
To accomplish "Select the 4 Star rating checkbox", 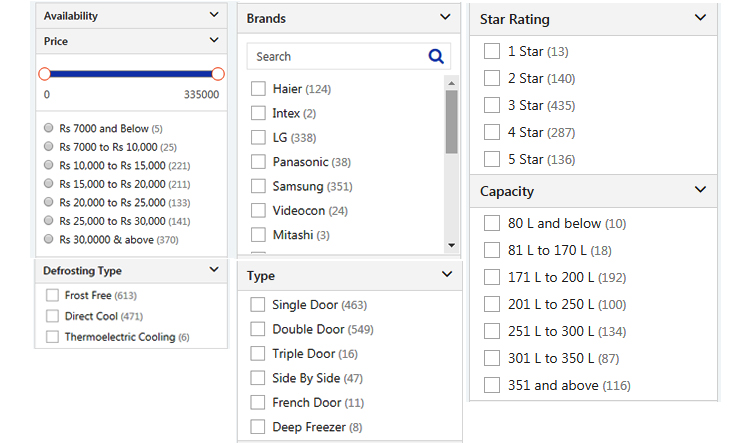I will (x=492, y=132).
